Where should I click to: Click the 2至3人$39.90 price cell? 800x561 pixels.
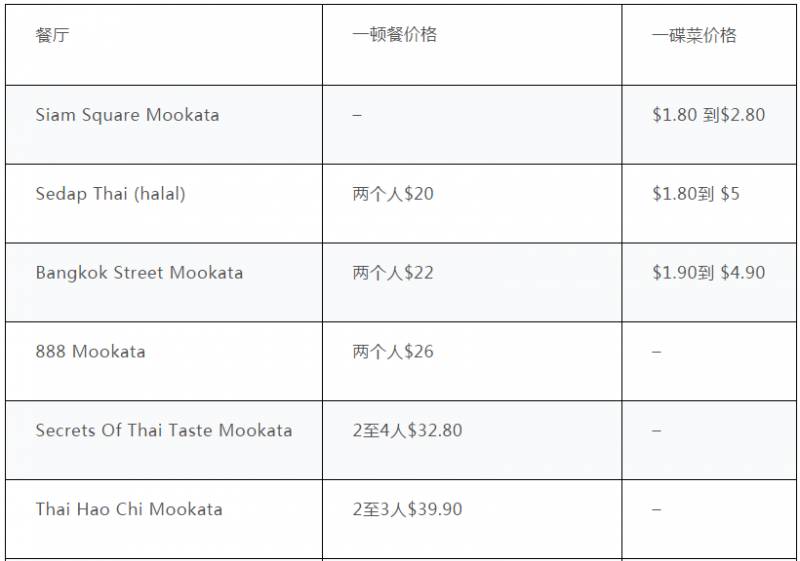click(407, 510)
